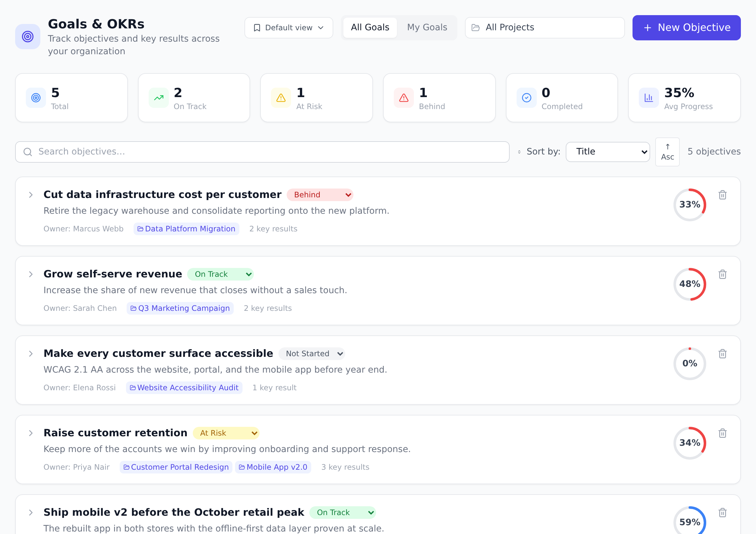Open the Sort by Title dropdown
Screen dimensions: 756x534
pyautogui.click(x=608, y=152)
